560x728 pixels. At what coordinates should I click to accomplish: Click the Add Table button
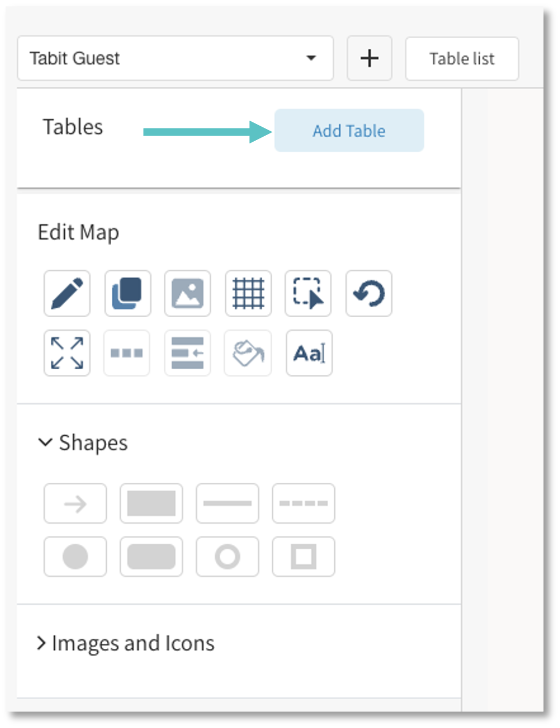point(349,131)
